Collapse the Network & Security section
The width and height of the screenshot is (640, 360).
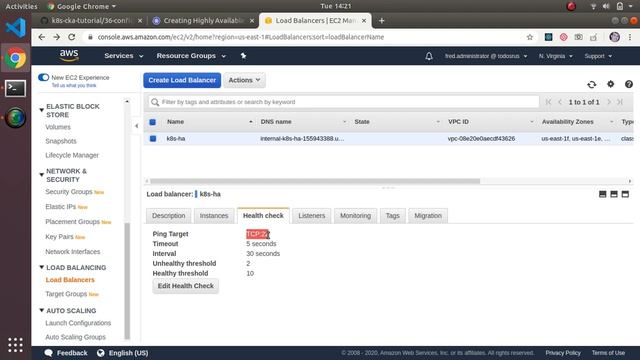click(x=41, y=175)
